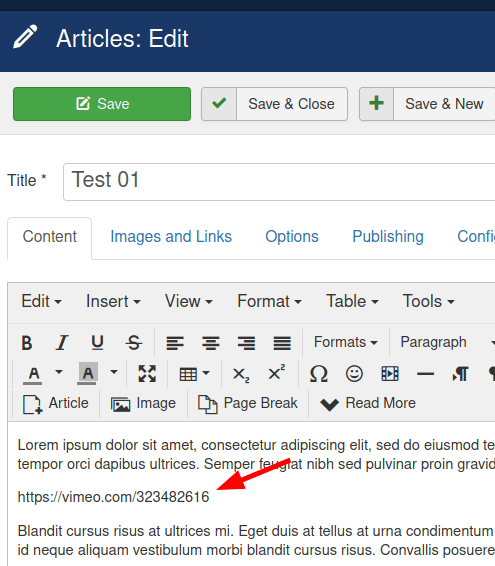Image resolution: width=495 pixels, height=566 pixels.
Task: Insert horizontal line
Action: [x=425, y=374]
